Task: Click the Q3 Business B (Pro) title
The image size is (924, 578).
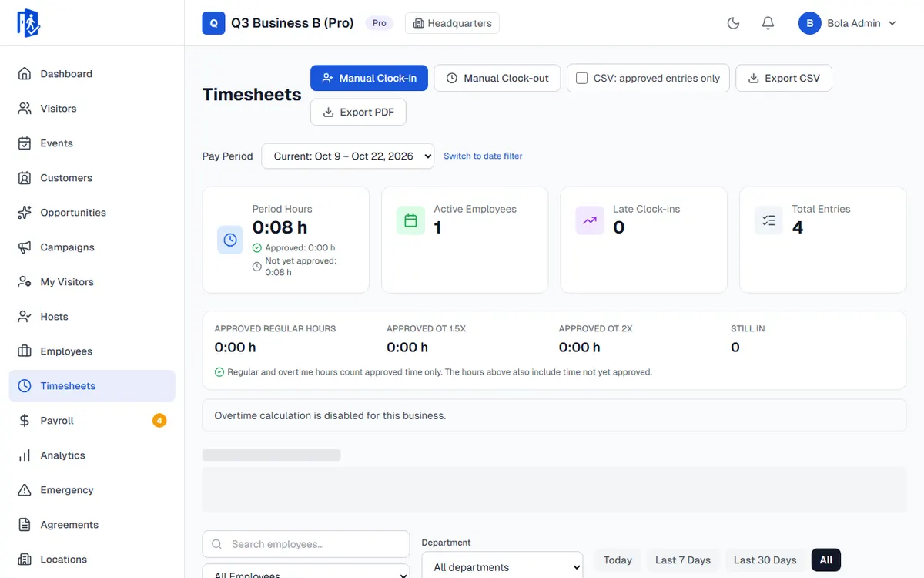Action: 293,23
